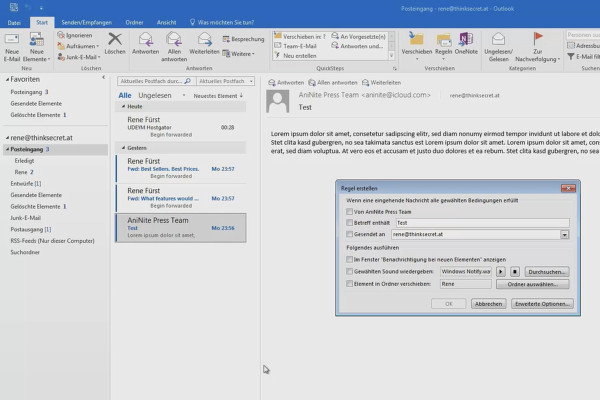
Task: Check Element in Ordner verschieben box
Action: pyautogui.click(x=349, y=284)
